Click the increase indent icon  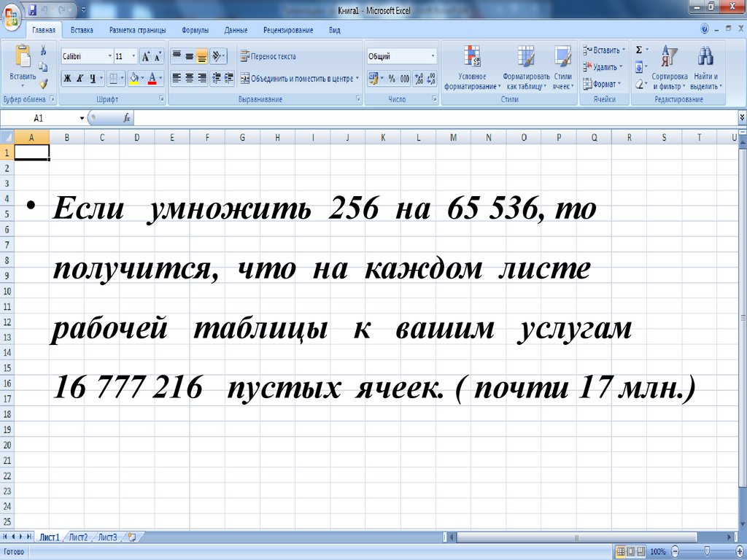(228, 78)
